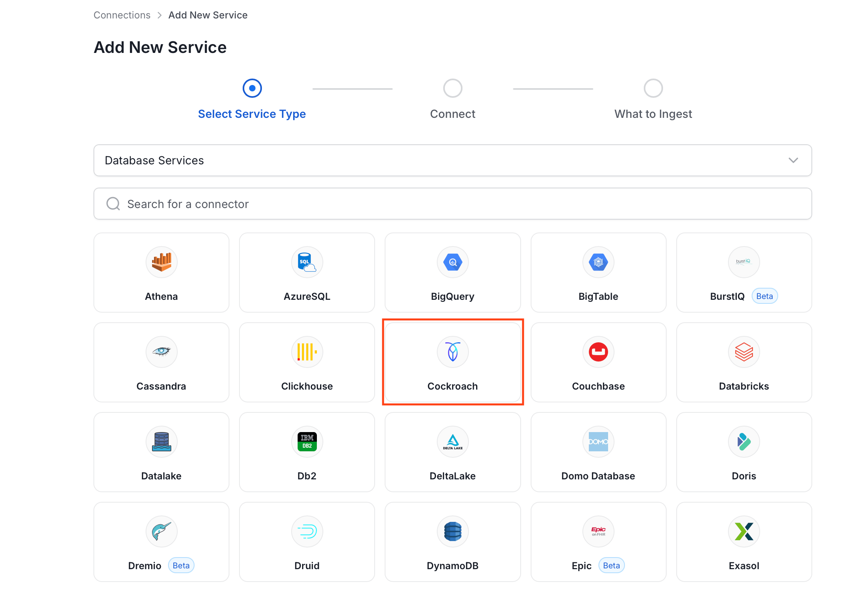Pick the BigQuery service icon
Viewport: 868px width, 590px height.
[x=452, y=262]
